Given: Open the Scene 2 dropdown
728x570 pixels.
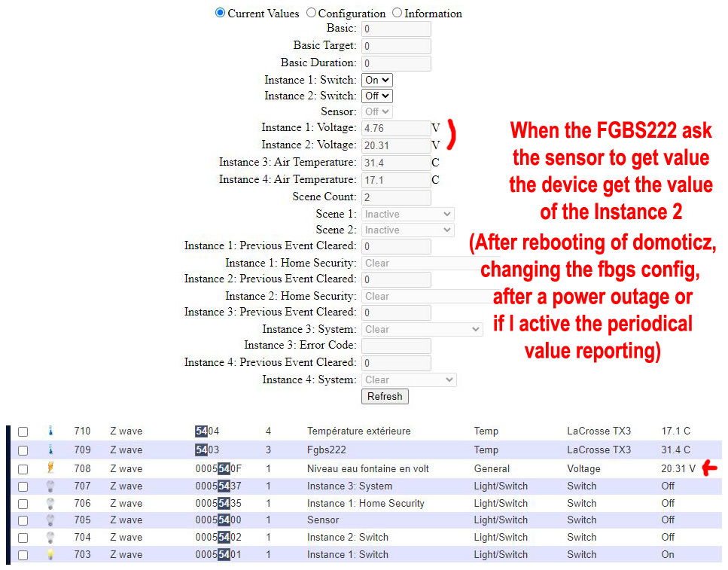Looking at the screenshot, I should pos(407,230).
